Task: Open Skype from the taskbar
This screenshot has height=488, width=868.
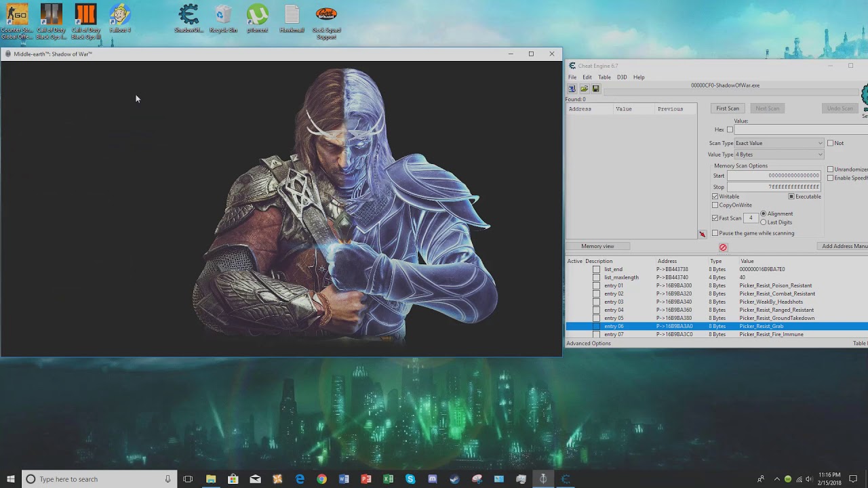Action: [x=410, y=479]
